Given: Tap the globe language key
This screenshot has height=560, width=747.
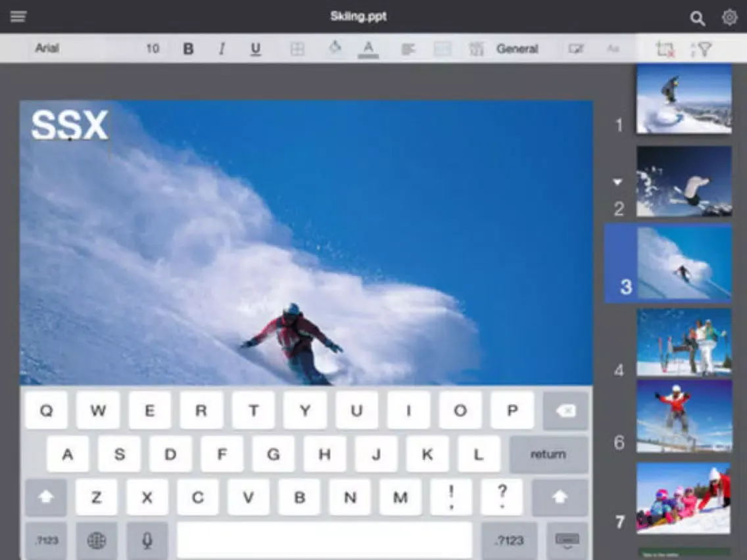Looking at the screenshot, I should 97,540.
